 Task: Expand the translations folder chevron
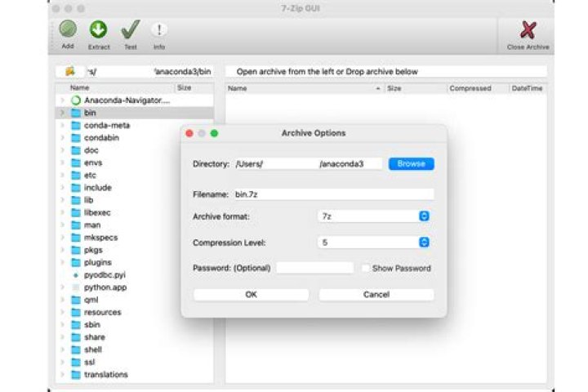click(62, 374)
